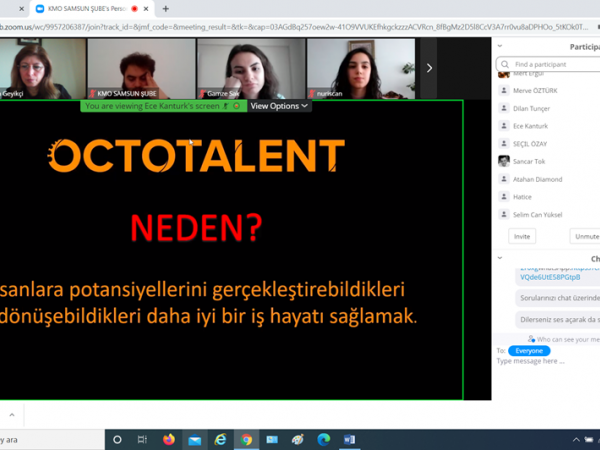Select the Gamze video thumbnail
The height and width of the screenshot is (450, 600).
click(251, 68)
